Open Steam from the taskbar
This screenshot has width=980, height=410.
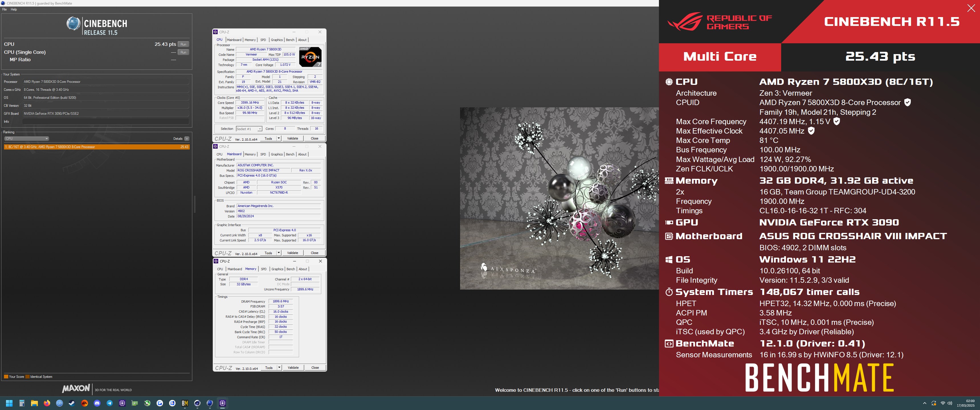(x=72, y=403)
